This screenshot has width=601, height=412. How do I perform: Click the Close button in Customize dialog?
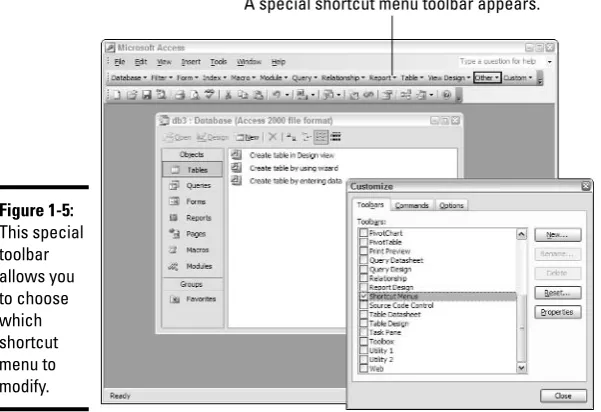pos(563,396)
